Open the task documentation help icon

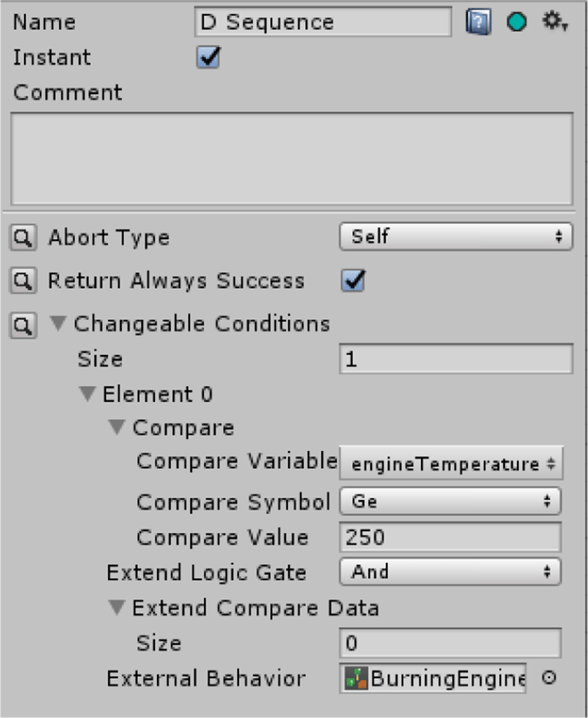[x=479, y=21]
